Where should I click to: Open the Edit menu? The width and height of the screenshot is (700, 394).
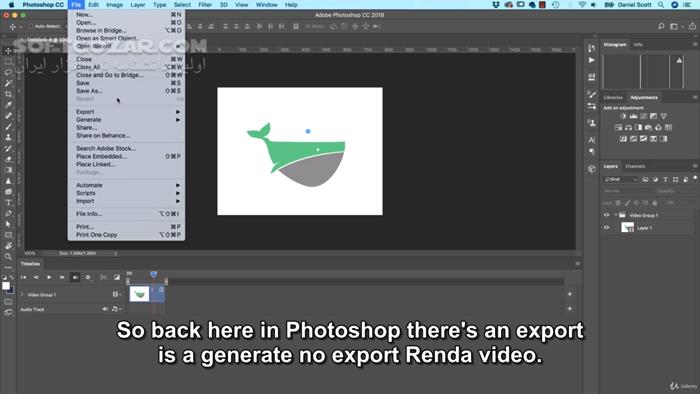point(93,5)
